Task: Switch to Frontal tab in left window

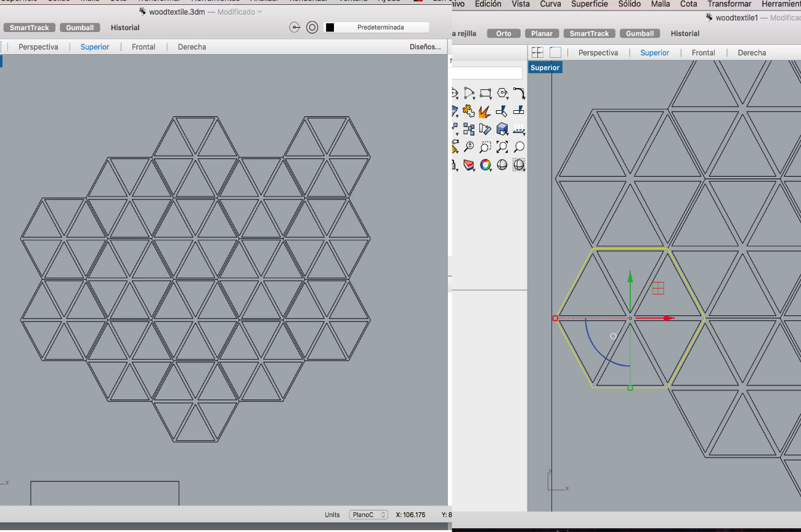Action: (x=144, y=47)
